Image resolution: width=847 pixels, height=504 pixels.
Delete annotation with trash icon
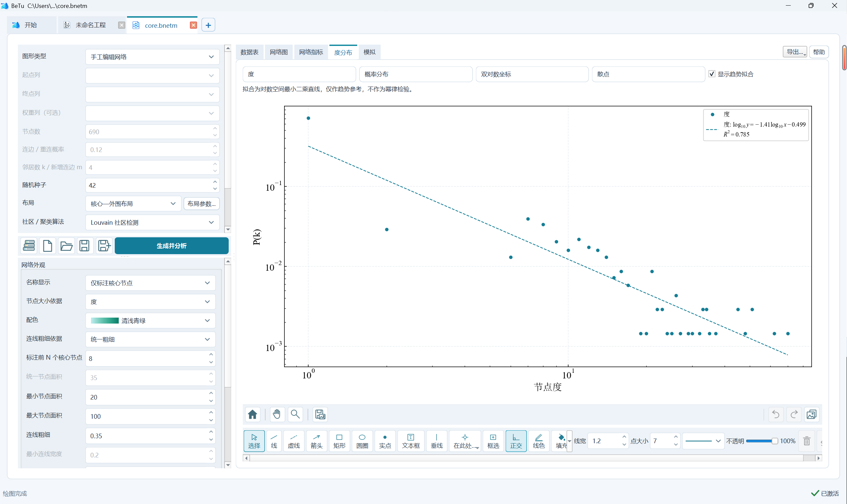tap(807, 441)
